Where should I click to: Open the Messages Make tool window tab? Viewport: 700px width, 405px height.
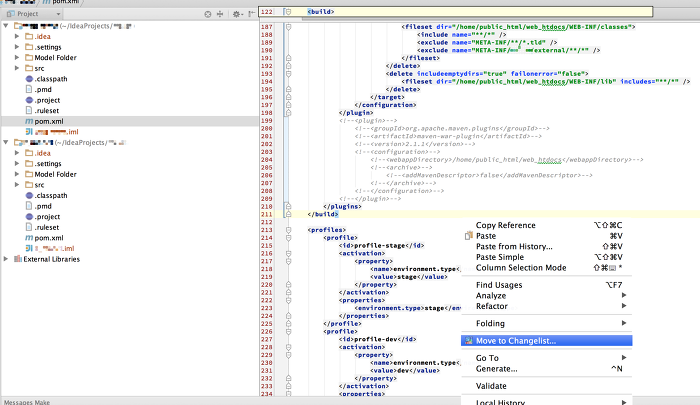27,402
